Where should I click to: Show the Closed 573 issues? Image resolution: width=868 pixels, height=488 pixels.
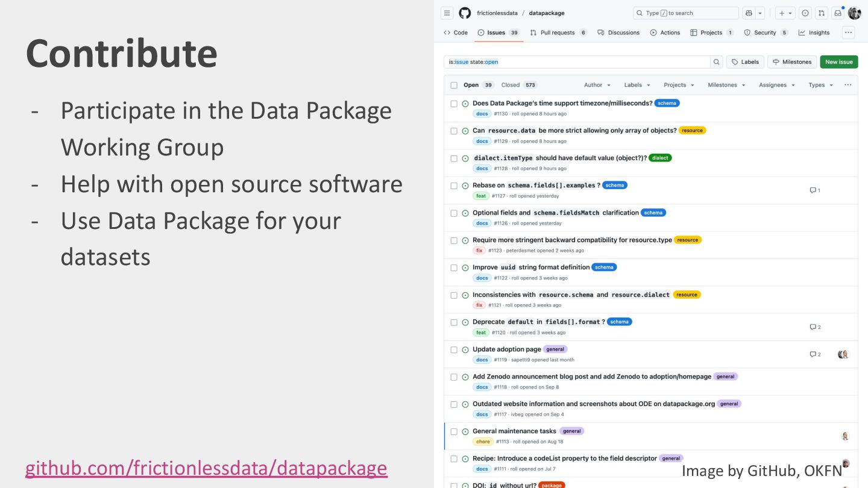tap(519, 85)
